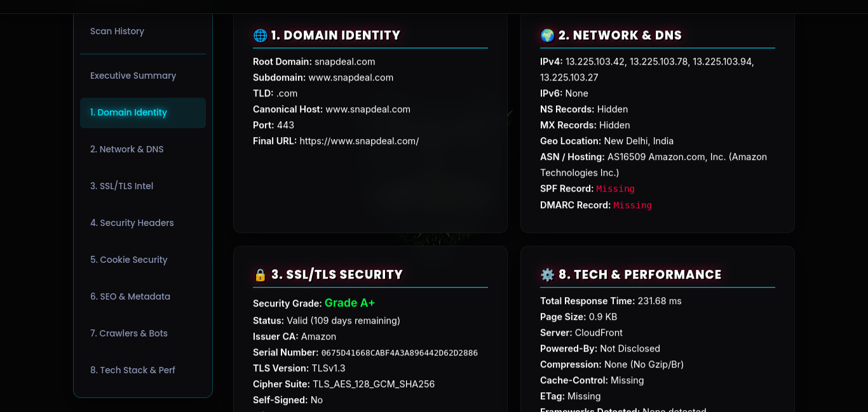Click Port value 443
The height and width of the screenshot is (412, 868).
[285, 125]
